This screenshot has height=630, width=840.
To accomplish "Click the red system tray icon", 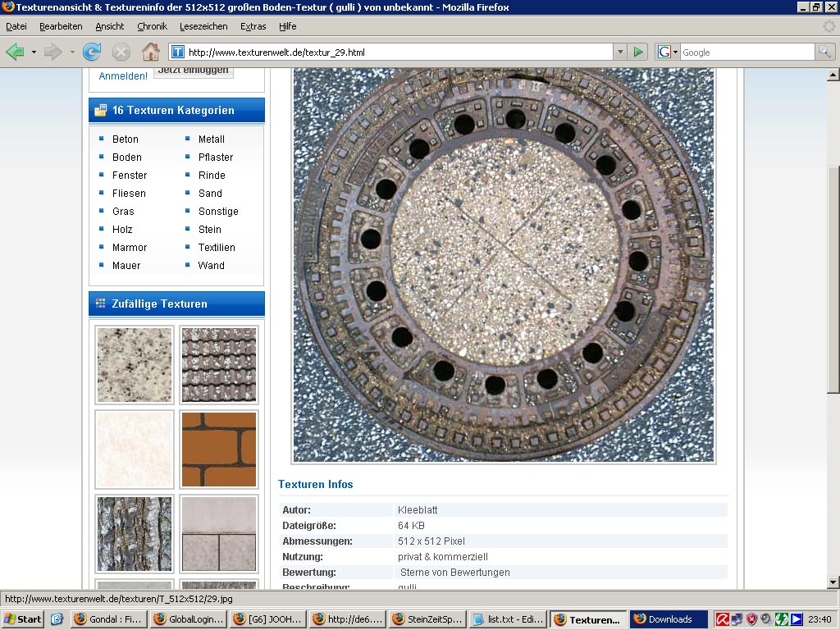I will [x=724, y=619].
